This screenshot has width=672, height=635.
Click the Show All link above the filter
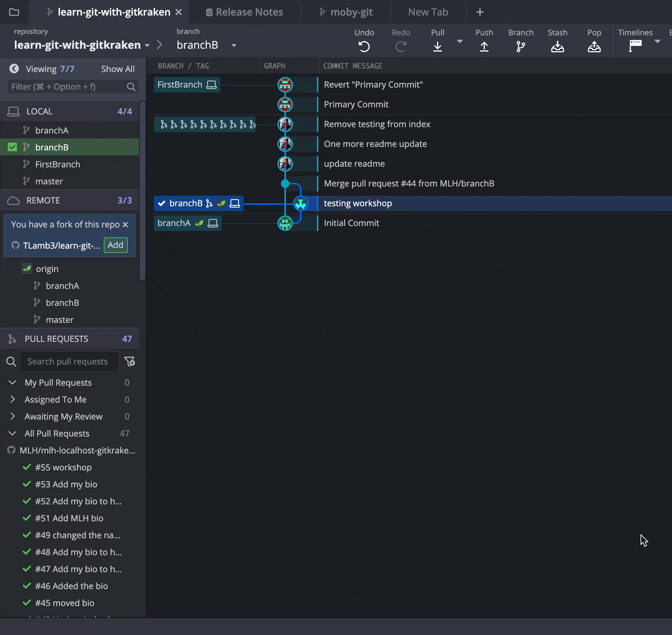(x=118, y=69)
